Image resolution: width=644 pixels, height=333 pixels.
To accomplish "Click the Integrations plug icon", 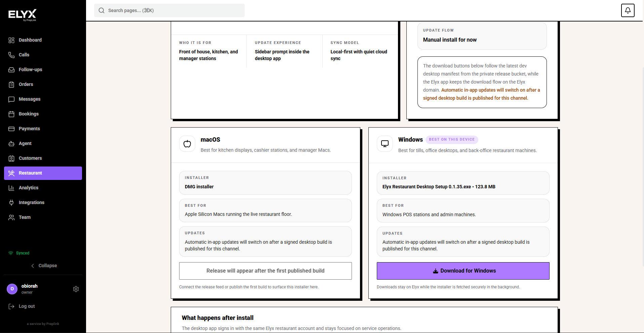I will click(x=11, y=203).
